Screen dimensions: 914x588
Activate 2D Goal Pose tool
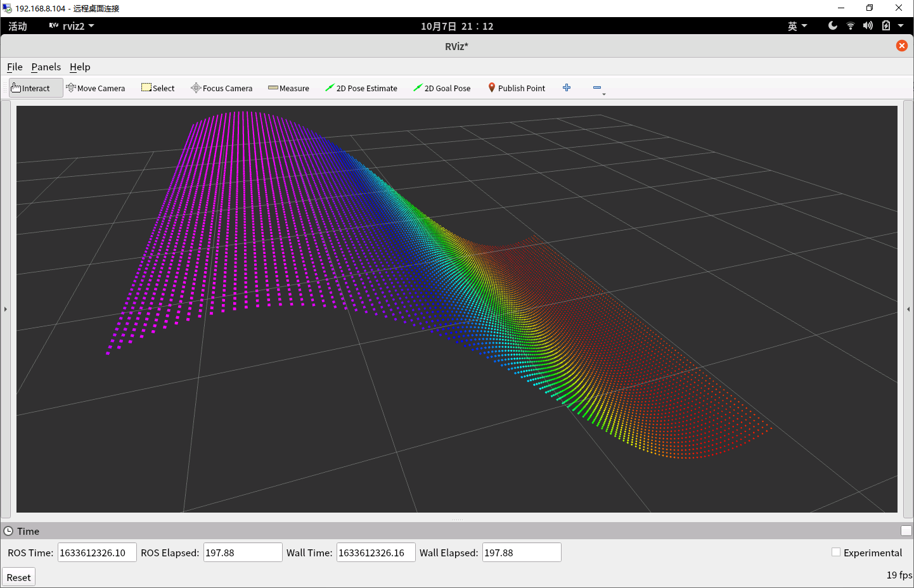(x=442, y=88)
